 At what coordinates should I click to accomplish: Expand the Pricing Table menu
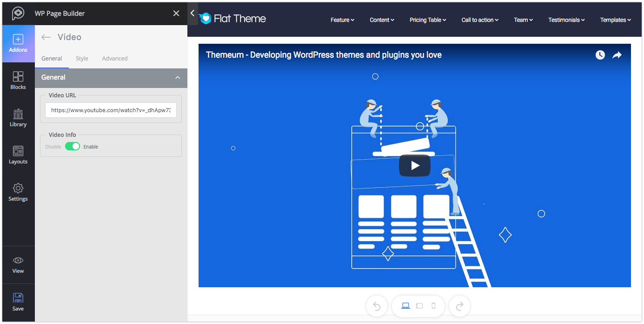click(428, 20)
